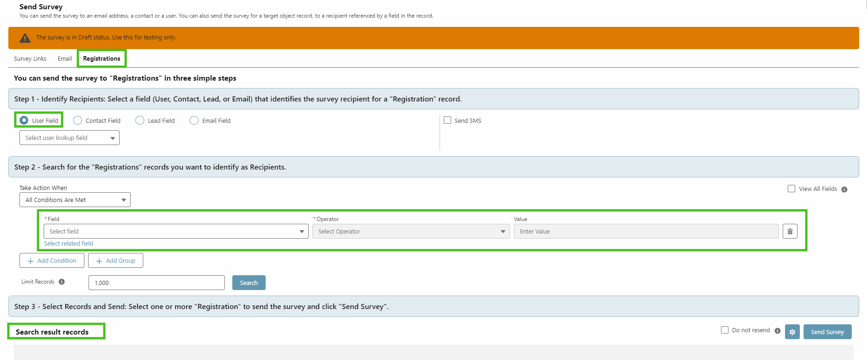Select the Contact Field radio button
Viewport: 868px width, 360px height.
[x=78, y=120]
